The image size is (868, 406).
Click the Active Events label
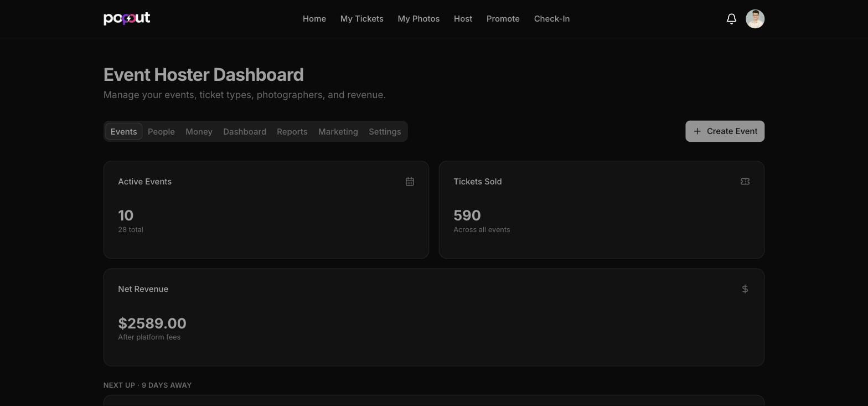pyautogui.click(x=145, y=182)
